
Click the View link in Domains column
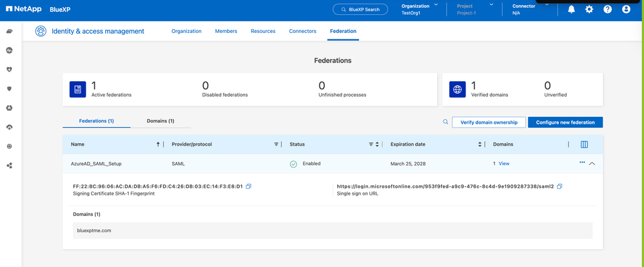(504, 164)
